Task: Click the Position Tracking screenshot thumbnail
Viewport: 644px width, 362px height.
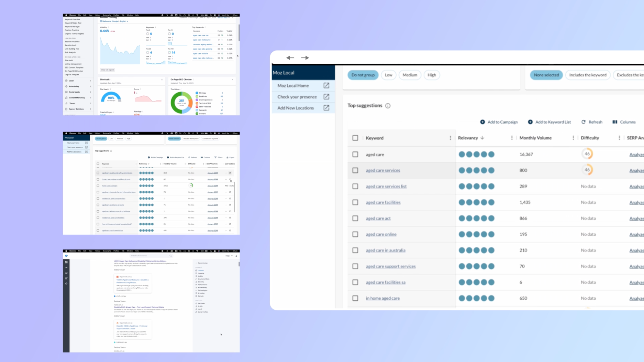Action: pyautogui.click(x=151, y=65)
